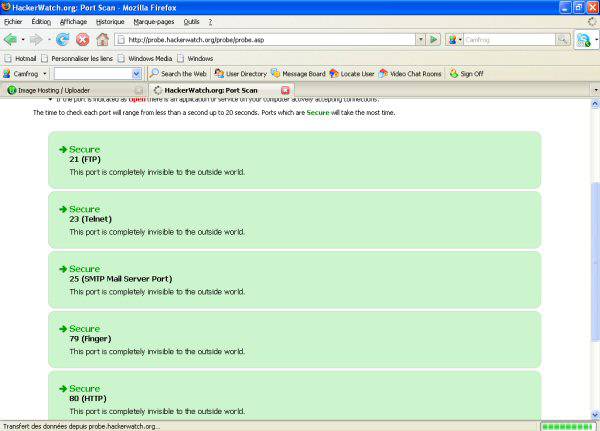The height and width of the screenshot is (431, 600).
Task: Click the search magnifier button in search box
Action: (x=562, y=39)
